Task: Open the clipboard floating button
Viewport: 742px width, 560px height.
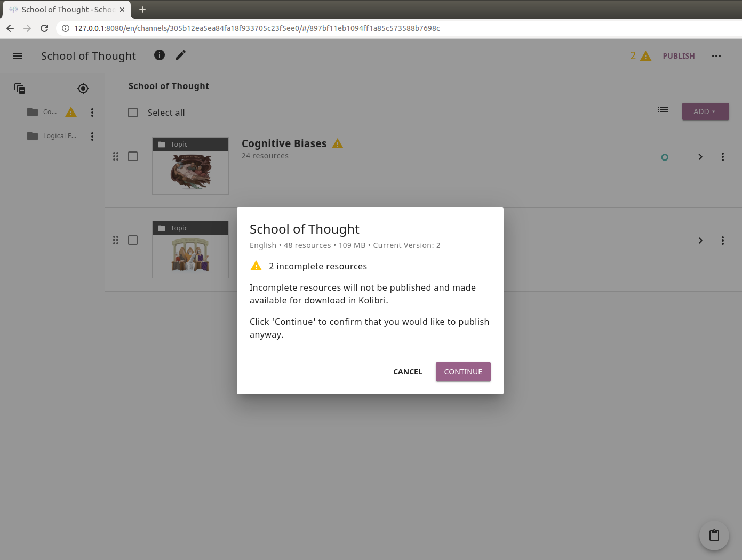Action: [x=714, y=535]
